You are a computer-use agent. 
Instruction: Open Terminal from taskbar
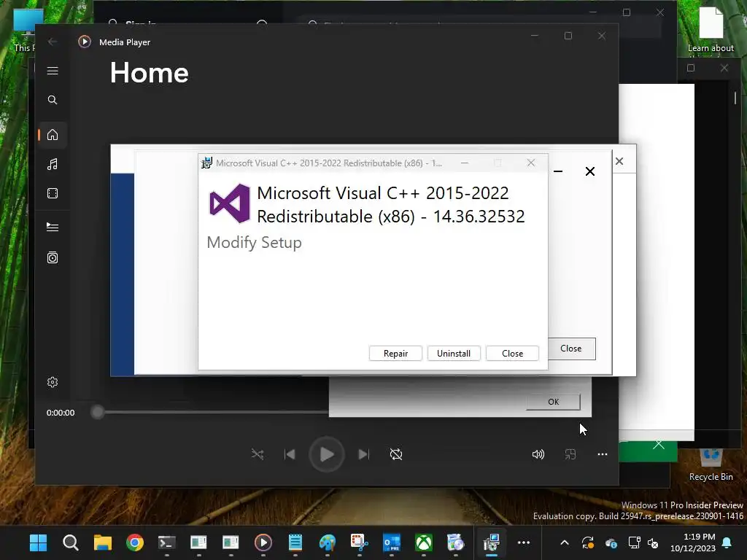point(167,542)
